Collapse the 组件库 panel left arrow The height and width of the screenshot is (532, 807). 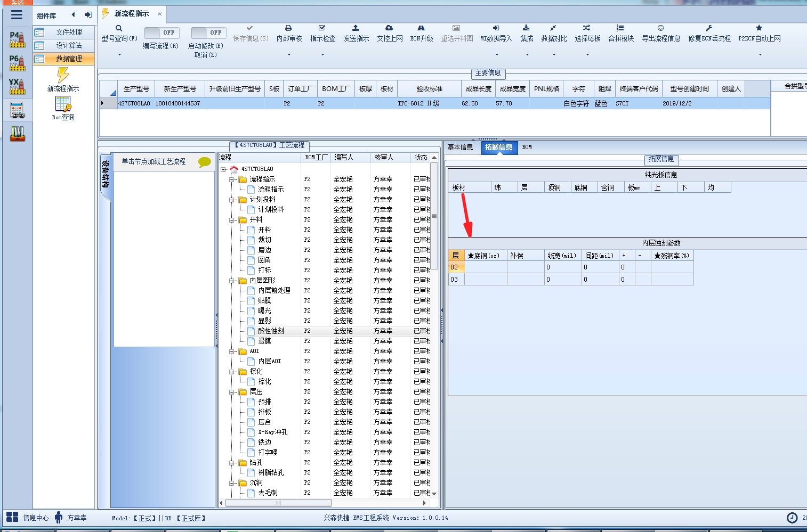(x=73, y=15)
